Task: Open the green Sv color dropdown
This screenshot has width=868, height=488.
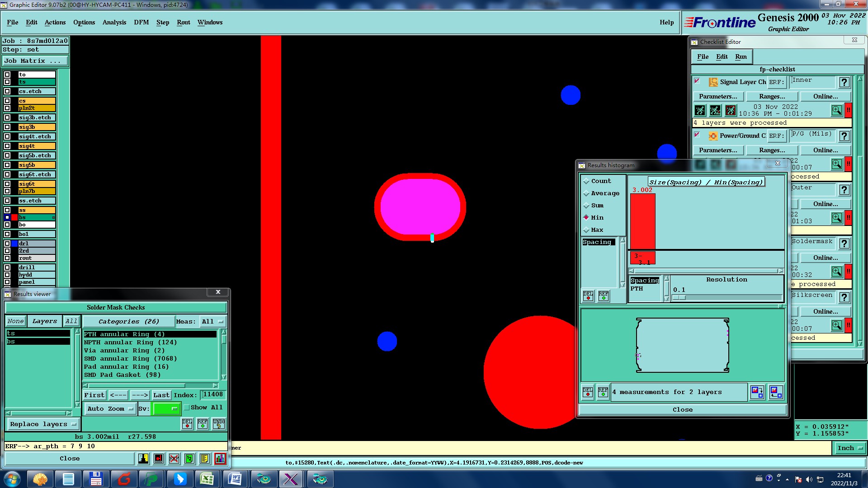Action: [167, 409]
